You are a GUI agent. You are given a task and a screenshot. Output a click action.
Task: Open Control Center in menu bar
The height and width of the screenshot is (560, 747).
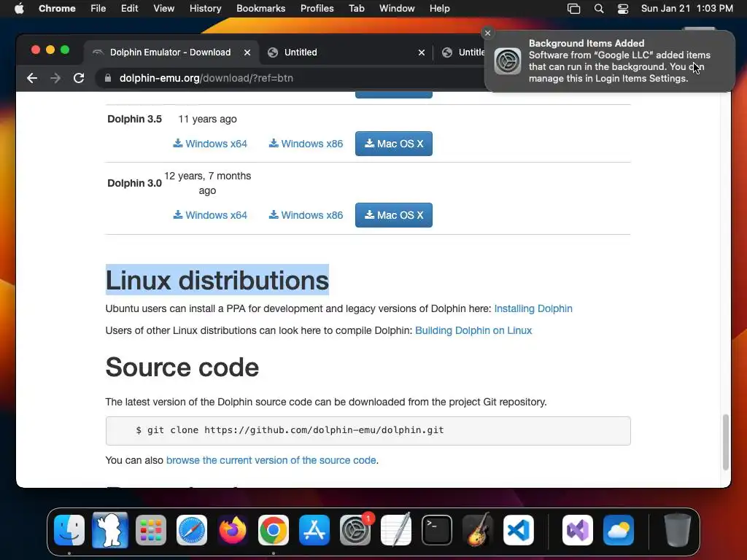(x=623, y=9)
